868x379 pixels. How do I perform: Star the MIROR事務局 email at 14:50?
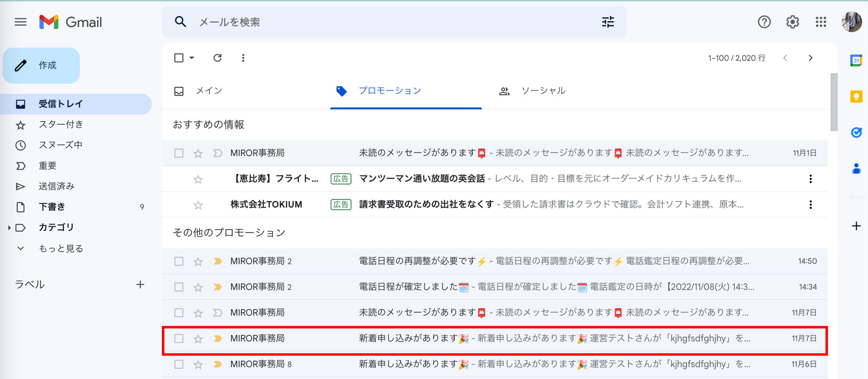click(x=198, y=261)
